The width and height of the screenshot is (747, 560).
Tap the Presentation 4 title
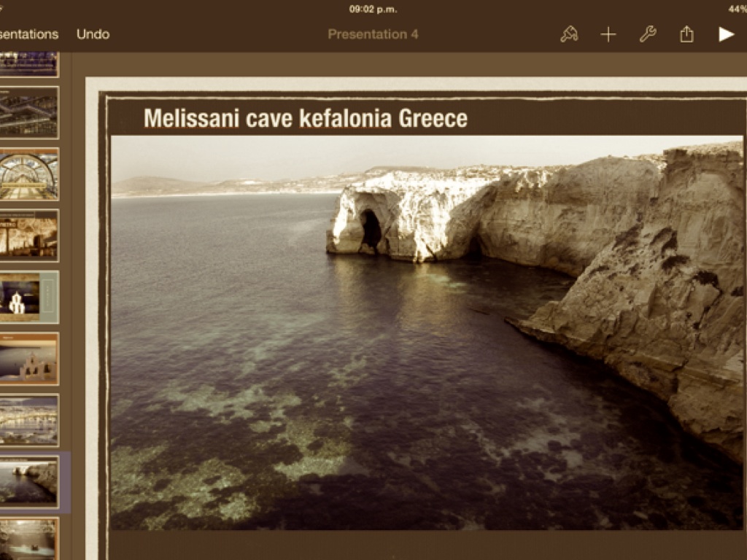click(373, 34)
